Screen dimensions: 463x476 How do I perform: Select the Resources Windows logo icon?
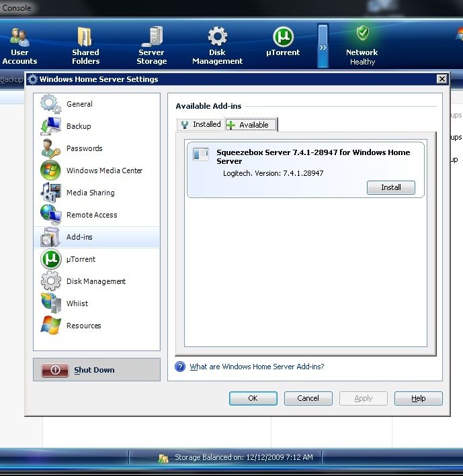click(50, 326)
